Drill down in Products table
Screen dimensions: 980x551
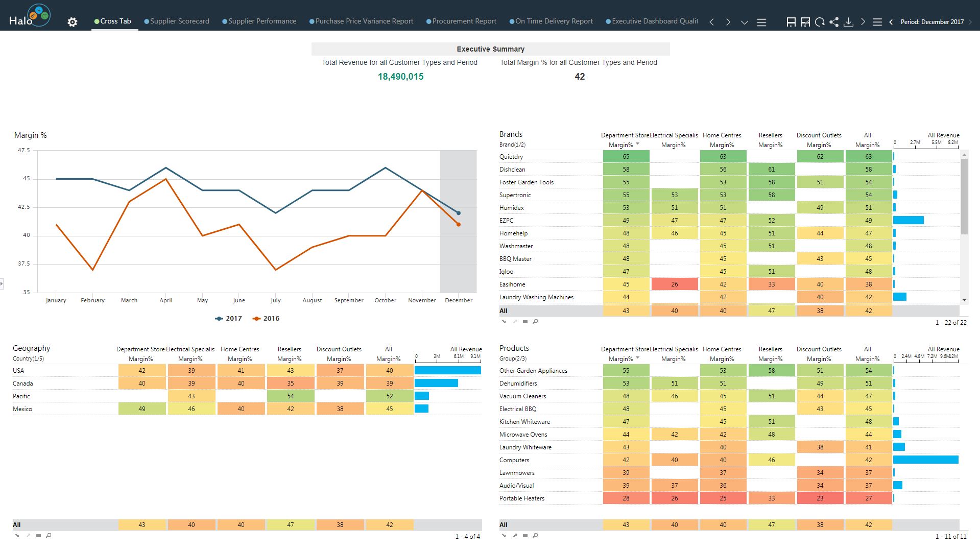(x=504, y=536)
